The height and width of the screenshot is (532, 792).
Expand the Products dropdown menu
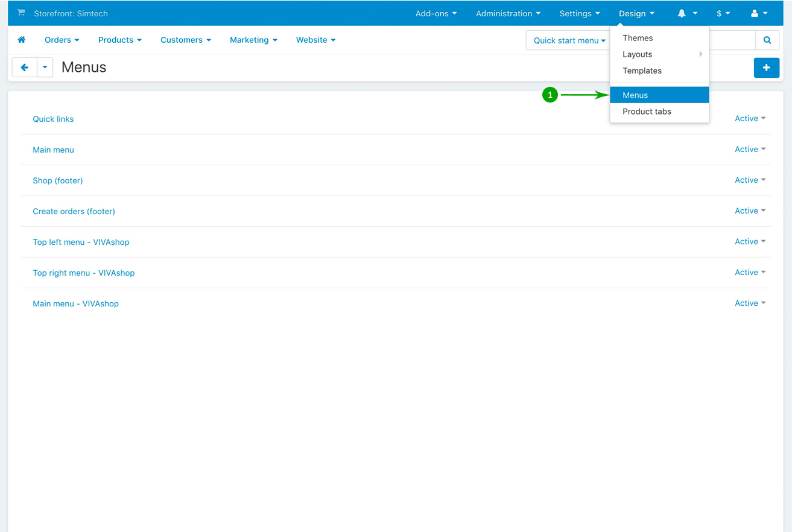pyautogui.click(x=119, y=40)
